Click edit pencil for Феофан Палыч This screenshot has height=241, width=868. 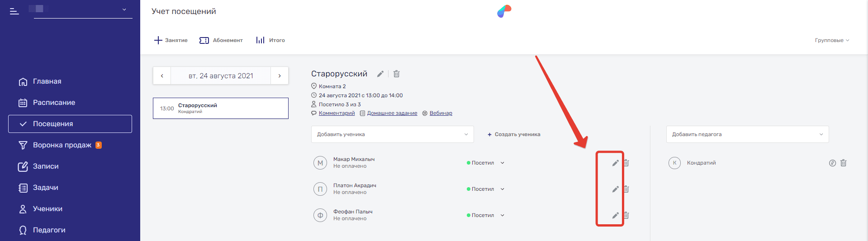[x=615, y=215]
